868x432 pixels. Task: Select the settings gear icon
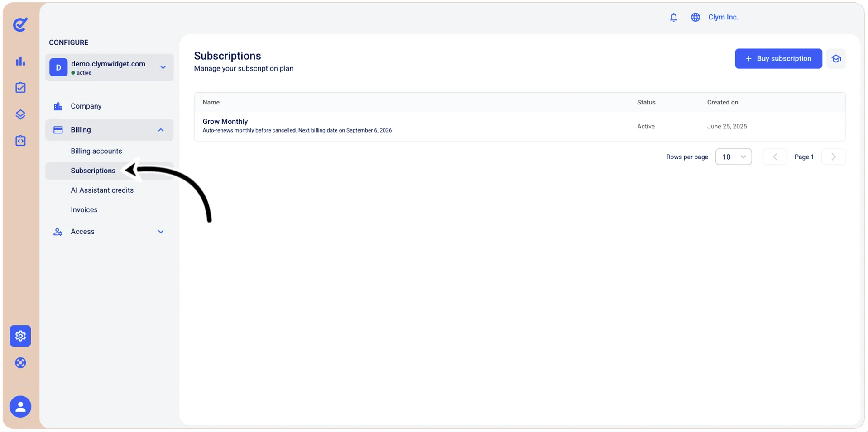(x=20, y=336)
